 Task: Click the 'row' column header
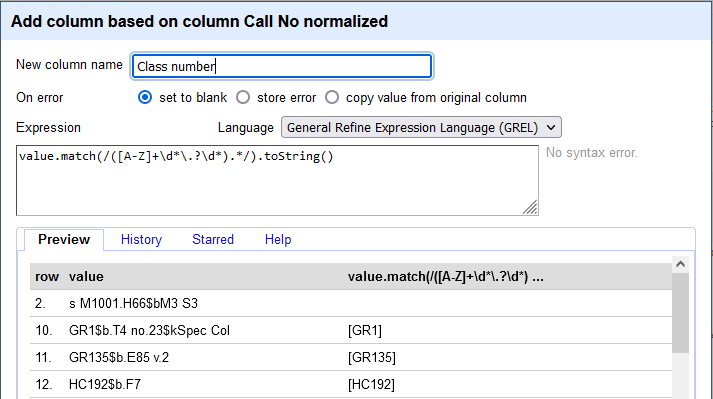click(47, 277)
